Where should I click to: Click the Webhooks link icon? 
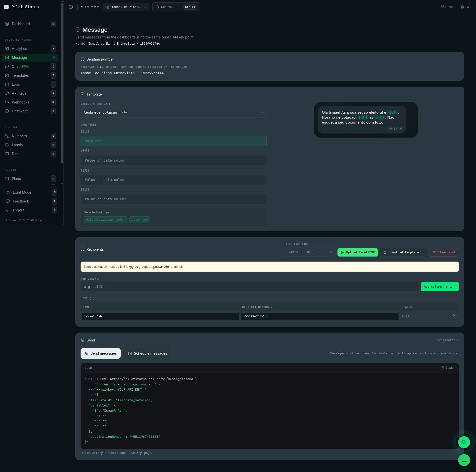tap(7, 102)
